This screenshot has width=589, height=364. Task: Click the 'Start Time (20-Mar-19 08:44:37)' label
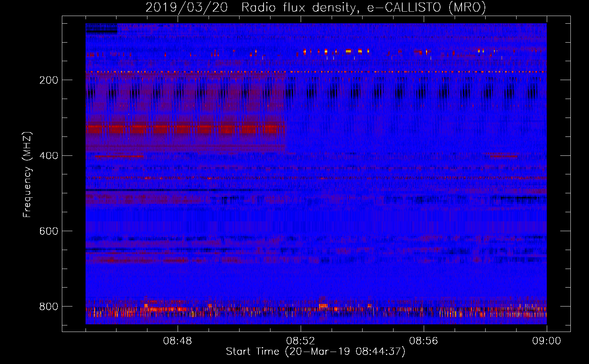click(x=316, y=352)
